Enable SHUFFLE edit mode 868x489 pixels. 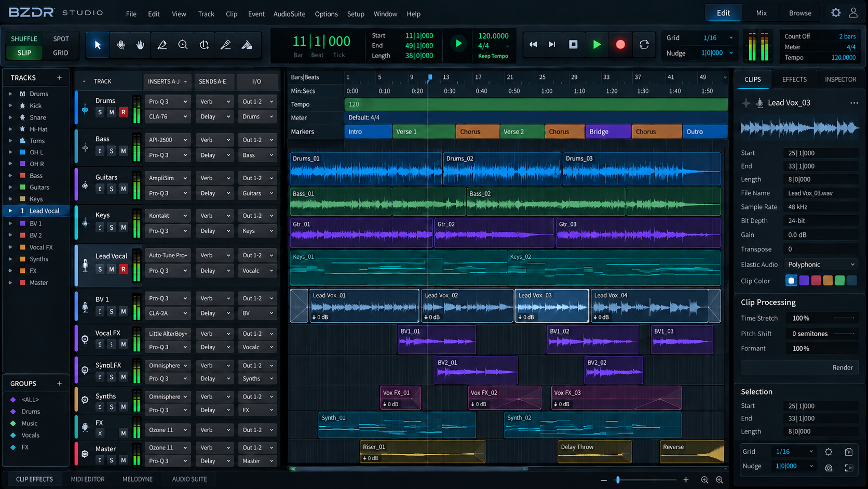[x=24, y=38]
